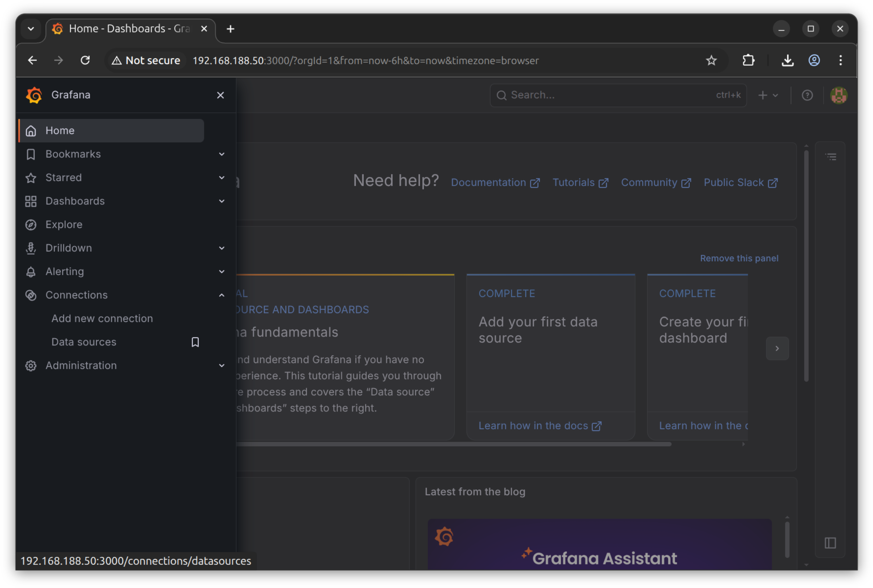The image size is (873, 588).
Task: Open the tab search dropdown arrow
Action: coord(31,29)
